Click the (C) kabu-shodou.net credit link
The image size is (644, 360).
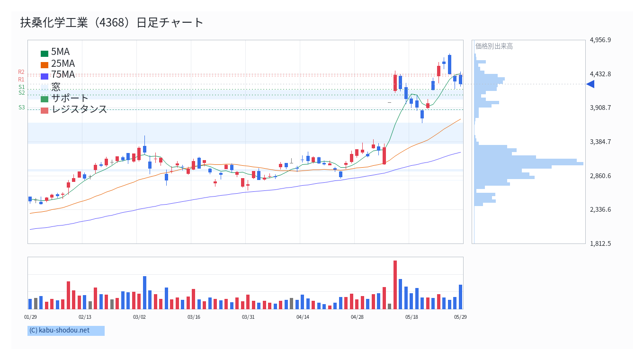tap(59, 330)
